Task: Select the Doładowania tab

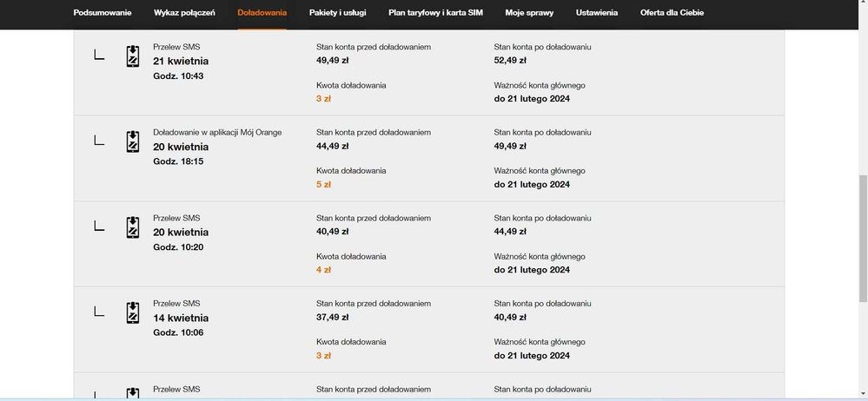Action: pos(262,13)
